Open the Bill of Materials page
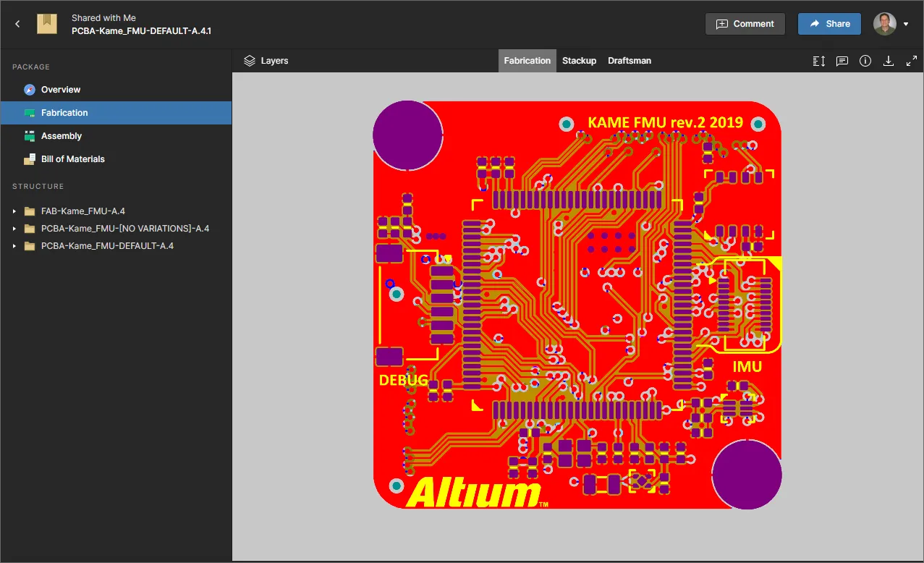Screen dimensions: 924x563 [x=116, y=159]
